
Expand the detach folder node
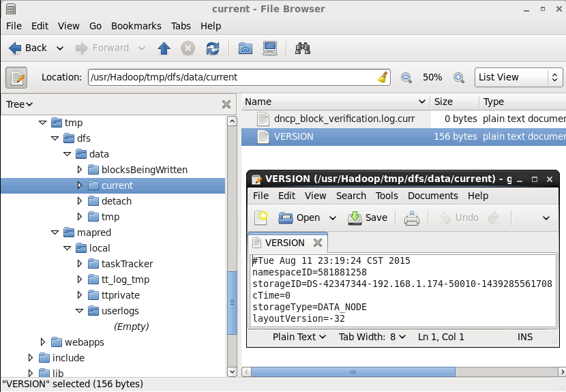80,201
